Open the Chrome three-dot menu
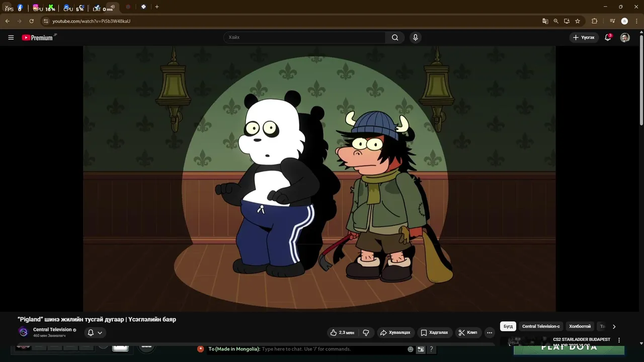644x362 pixels. pyautogui.click(x=636, y=21)
